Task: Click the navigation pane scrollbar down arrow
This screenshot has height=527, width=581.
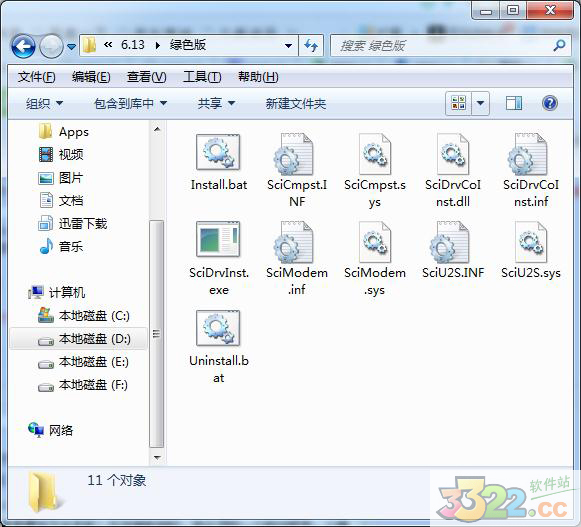Action: tap(157, 457)
